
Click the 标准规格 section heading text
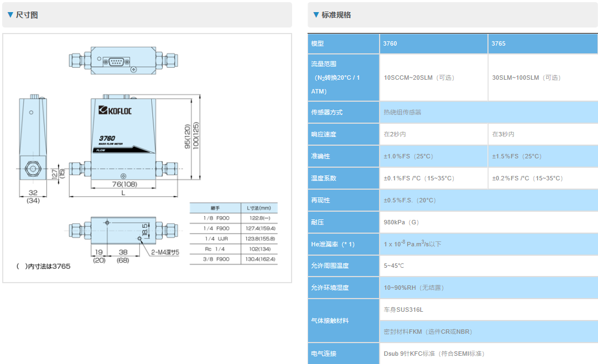[x=336, y=15]
